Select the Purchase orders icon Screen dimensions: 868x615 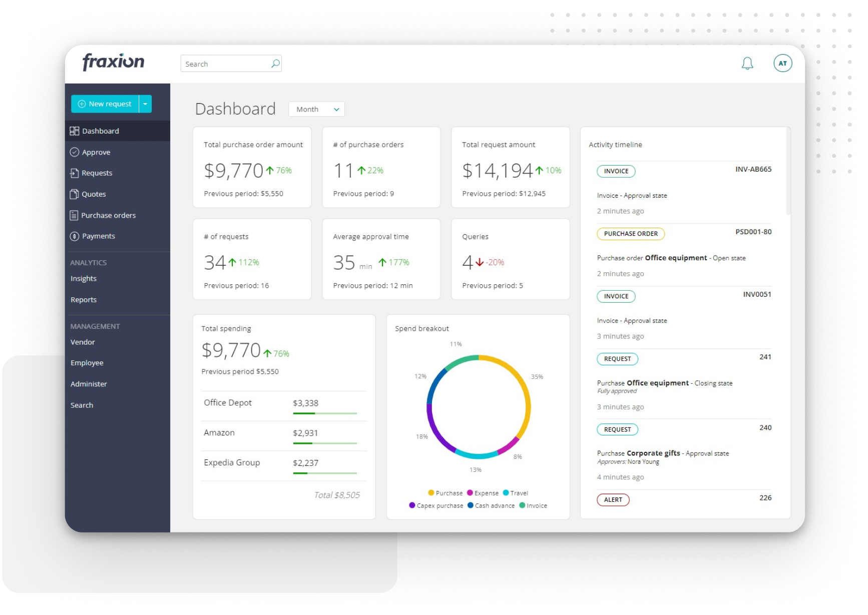click(x=75, y=215)
